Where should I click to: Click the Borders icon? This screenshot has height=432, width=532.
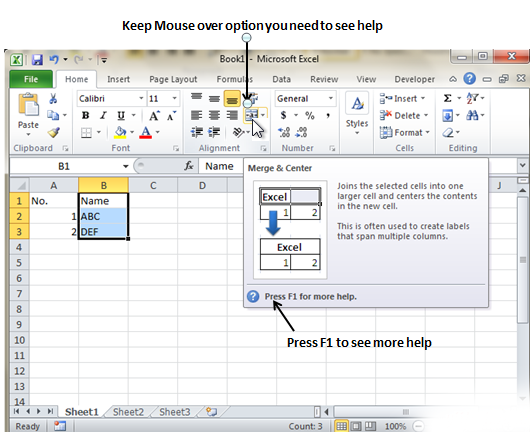pyautogui.click(x=86, y=132)
